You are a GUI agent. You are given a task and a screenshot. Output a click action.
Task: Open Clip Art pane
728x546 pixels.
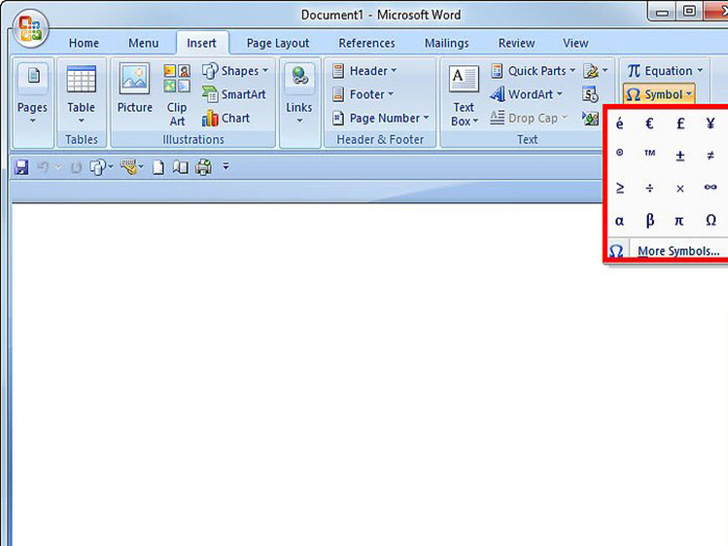(x=177, y=95)
